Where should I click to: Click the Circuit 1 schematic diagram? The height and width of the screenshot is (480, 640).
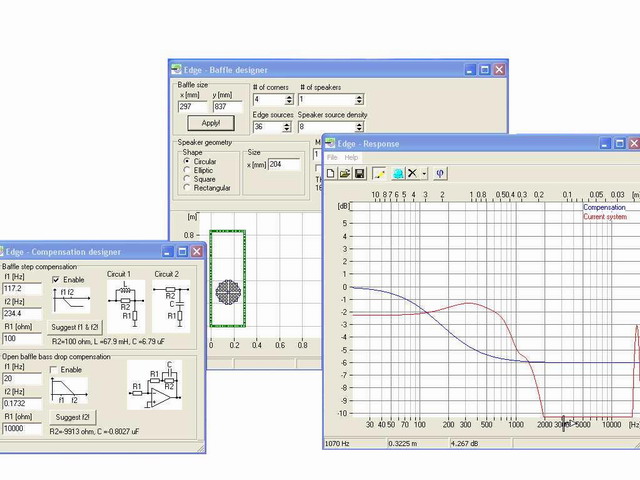(x=126, y=305)
